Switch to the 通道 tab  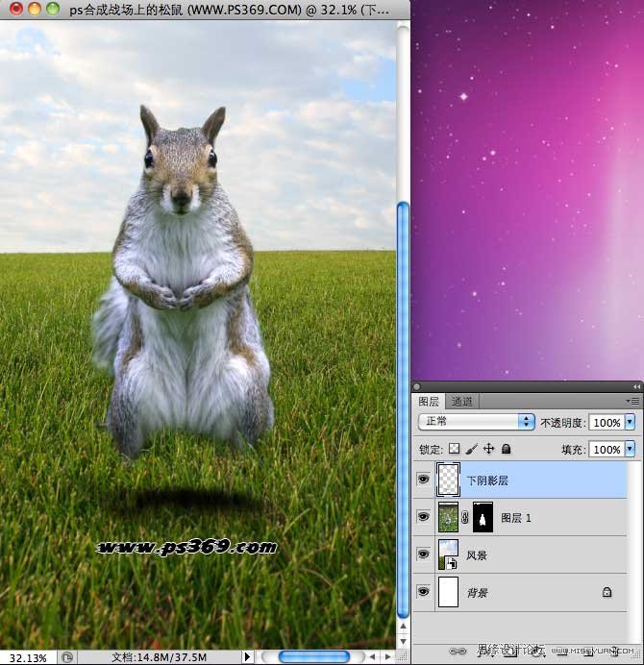(x=461, y=401)
